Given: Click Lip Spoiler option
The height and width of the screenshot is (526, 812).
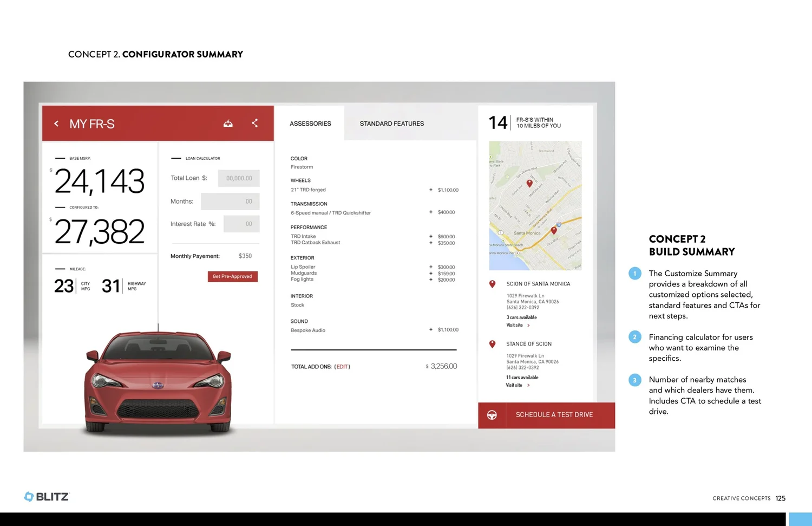Looking at the screenshot, I should tap(303, 267).
